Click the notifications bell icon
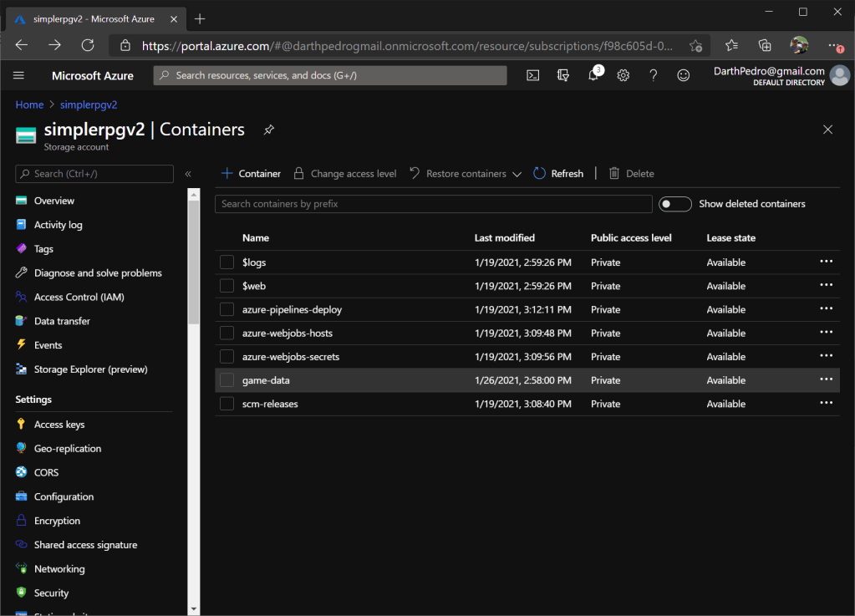 pyautogui.click(x=593, y=75)
